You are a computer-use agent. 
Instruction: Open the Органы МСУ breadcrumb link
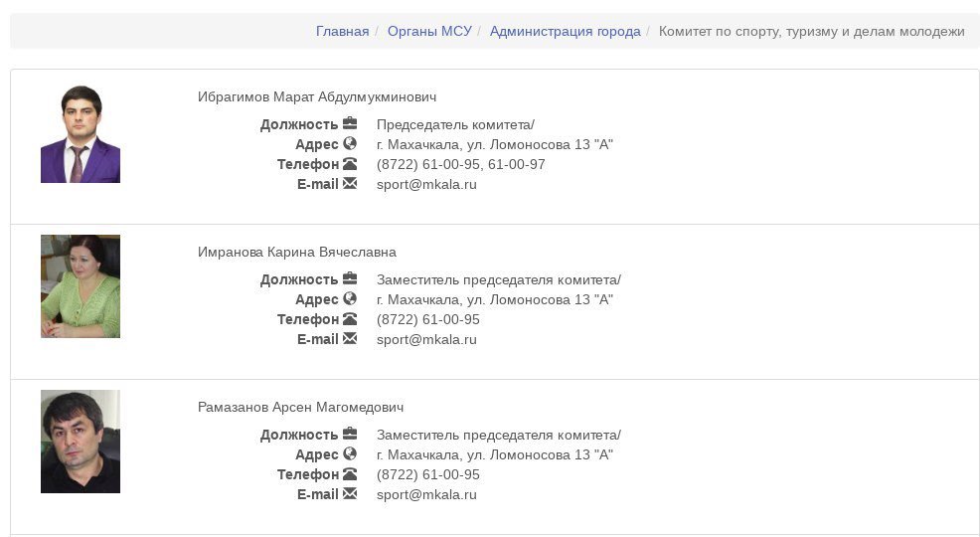point(429,31)
